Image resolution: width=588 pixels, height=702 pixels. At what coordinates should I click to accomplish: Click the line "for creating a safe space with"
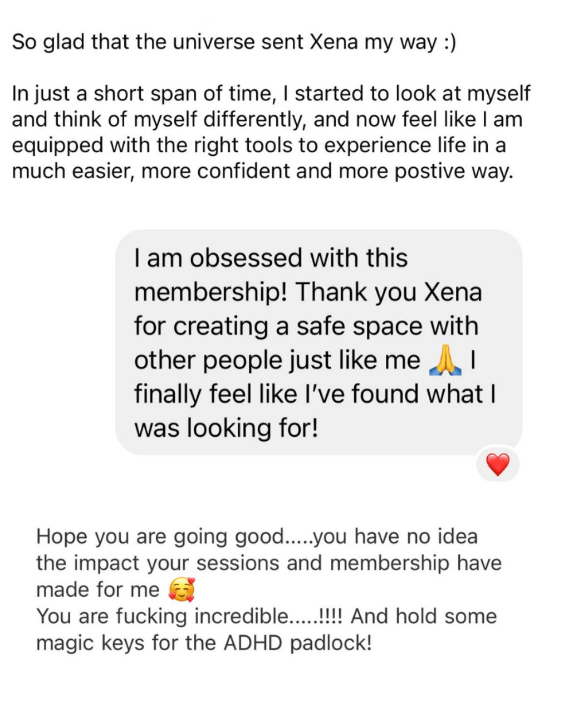point(306,326)
